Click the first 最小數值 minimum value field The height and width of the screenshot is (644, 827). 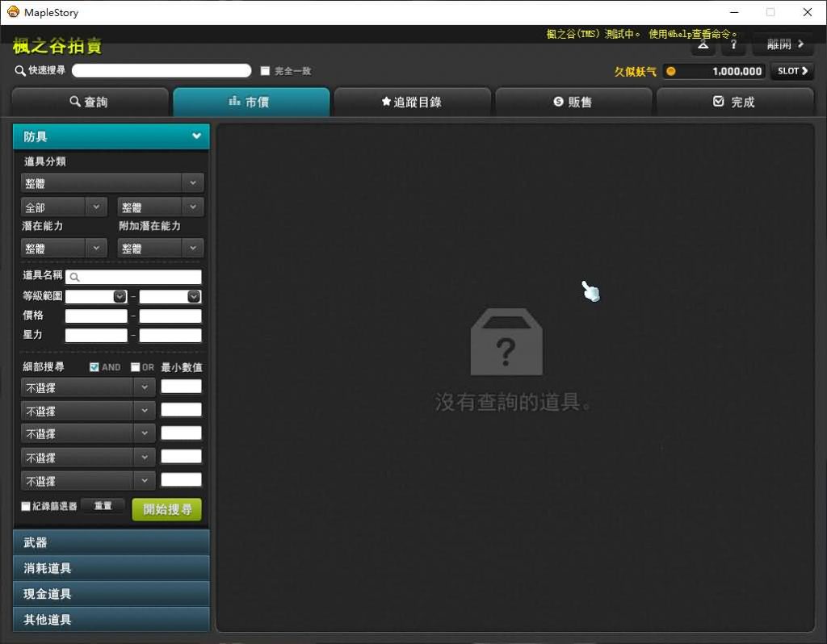click(x=181, y=387)
